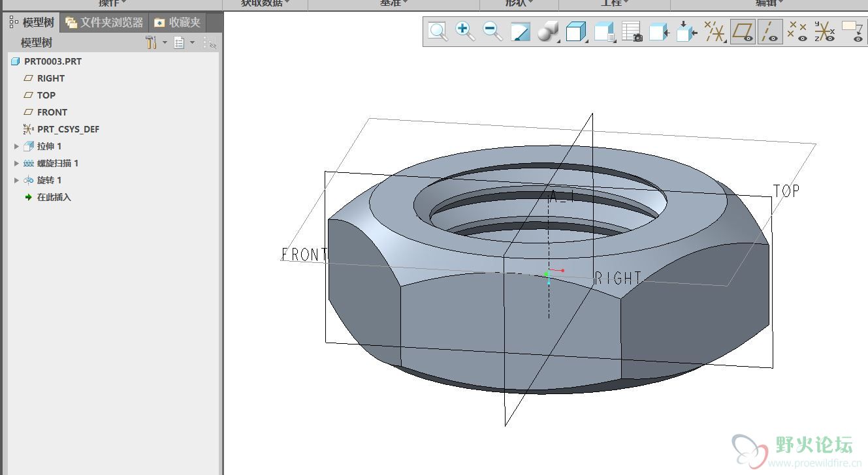The height and width of the screenshot is (475, 868).
Task: Expand the 旋转 1 feature
Action: 17,180
